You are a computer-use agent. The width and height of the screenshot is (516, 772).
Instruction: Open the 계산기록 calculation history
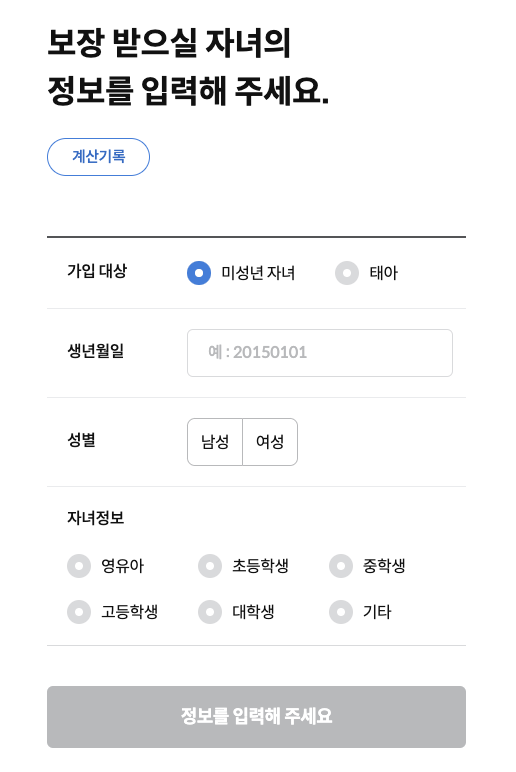[98, 157]
